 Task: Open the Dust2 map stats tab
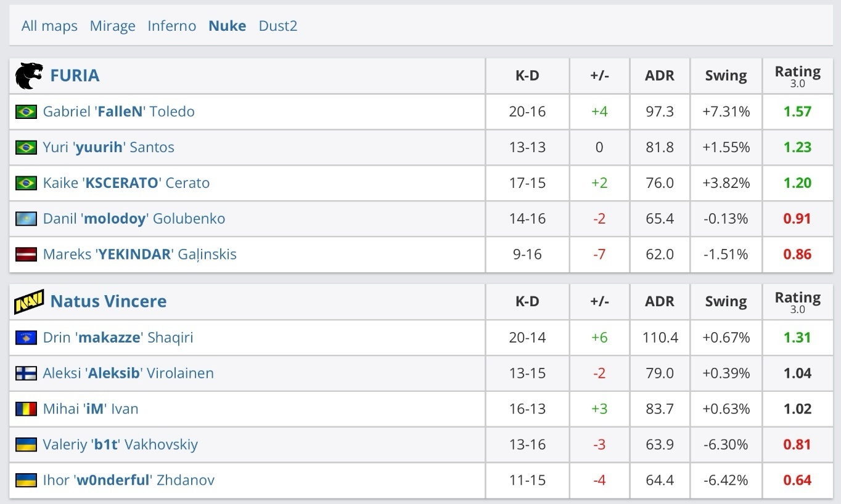tap(277, 26)
